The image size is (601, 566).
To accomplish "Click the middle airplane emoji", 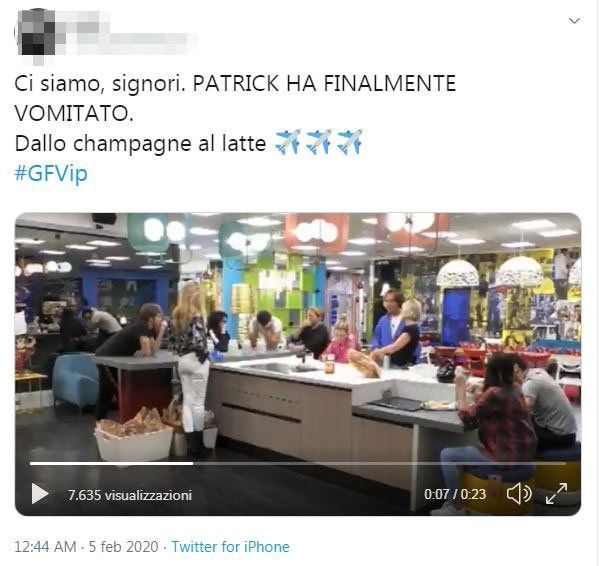I will pos(319,142).
